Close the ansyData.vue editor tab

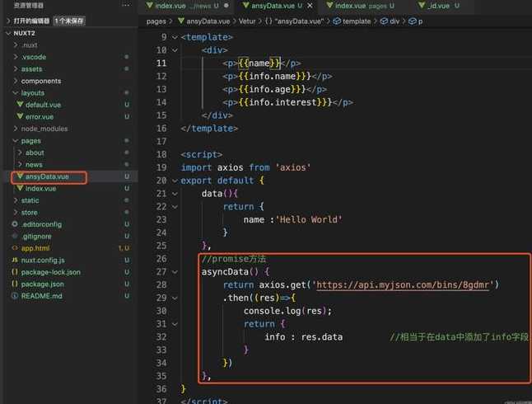point(310,6)
